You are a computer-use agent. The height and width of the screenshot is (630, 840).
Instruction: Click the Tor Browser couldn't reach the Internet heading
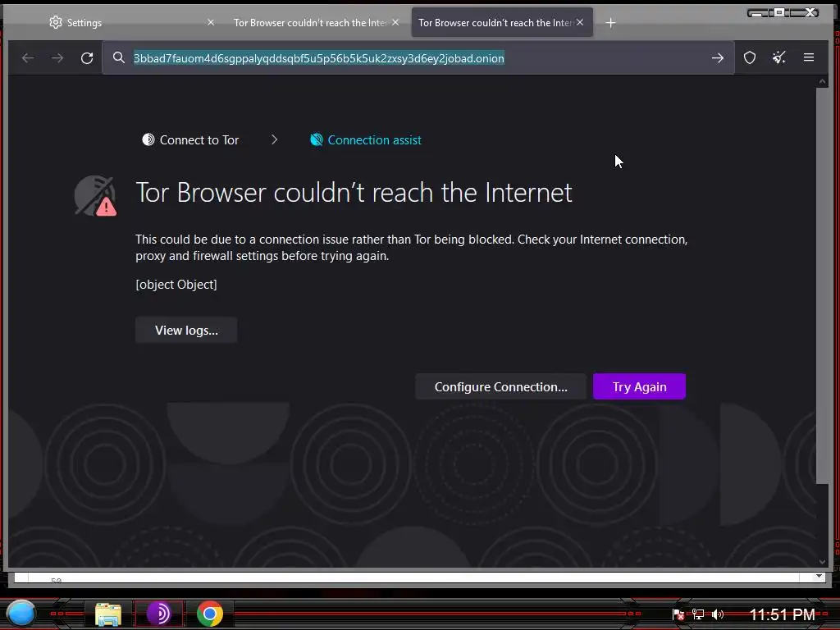click(x=354, y=192)
